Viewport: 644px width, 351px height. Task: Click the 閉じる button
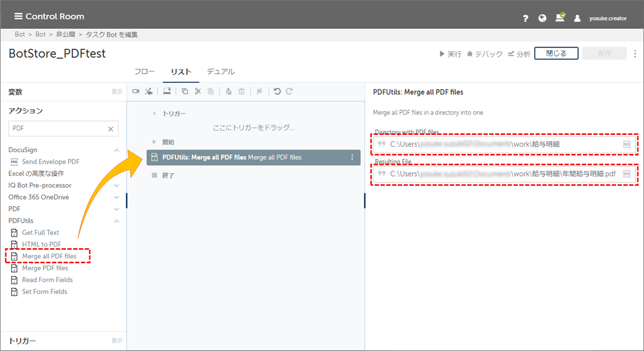click(x=556, y=54)
